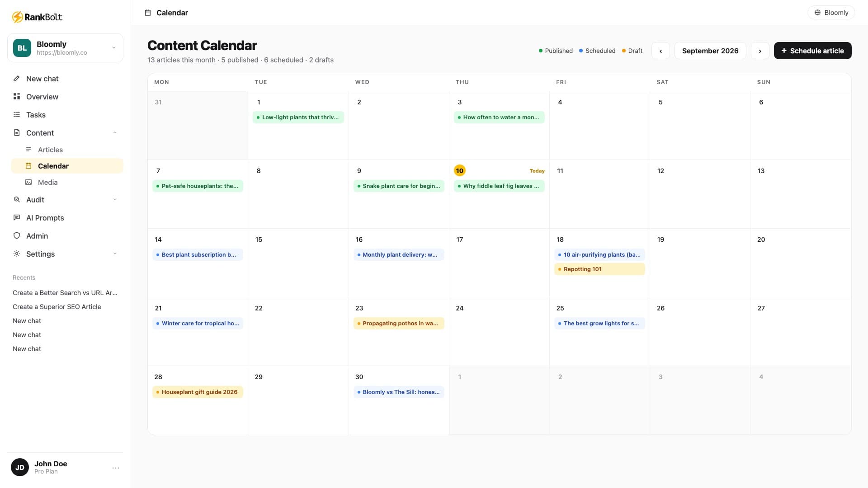
Task: Collapse the Content section chevron
Action: (x=115, y=132)
